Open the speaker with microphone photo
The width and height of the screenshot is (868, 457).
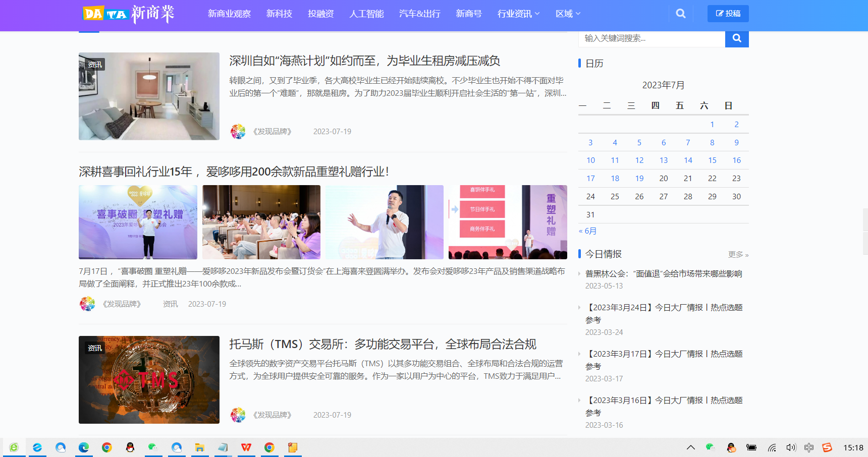[x=385, y=222]
